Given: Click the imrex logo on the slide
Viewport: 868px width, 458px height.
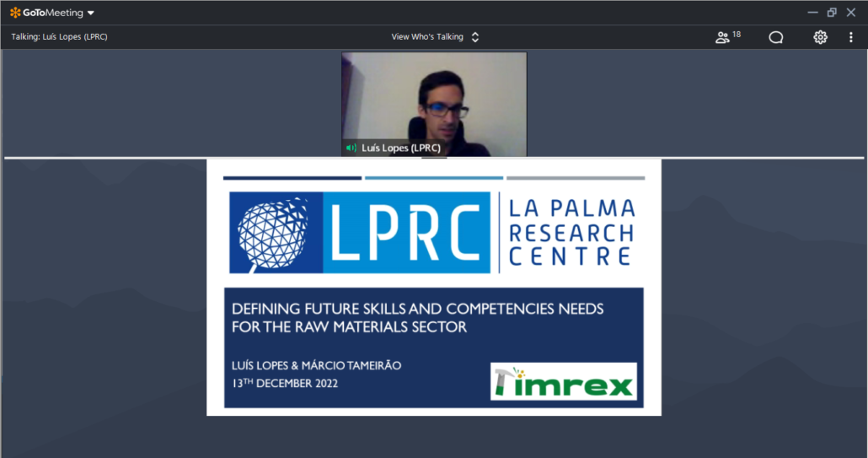Looking at the screenshot, I should pos(563,381).
